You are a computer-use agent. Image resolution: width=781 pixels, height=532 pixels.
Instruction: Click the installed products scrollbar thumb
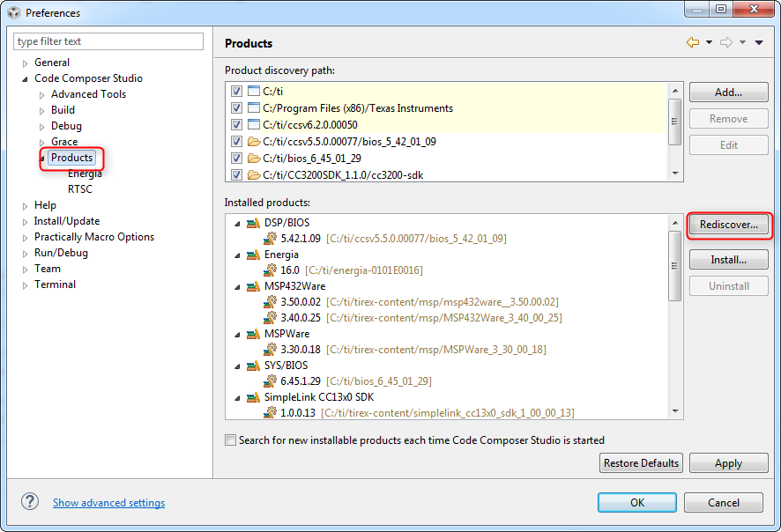[x=674, y=266]
